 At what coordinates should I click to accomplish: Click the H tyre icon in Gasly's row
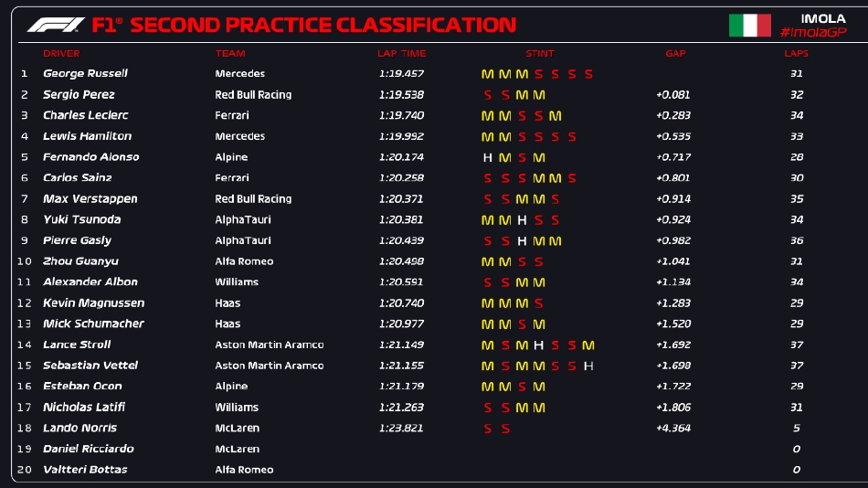[522, 241]
